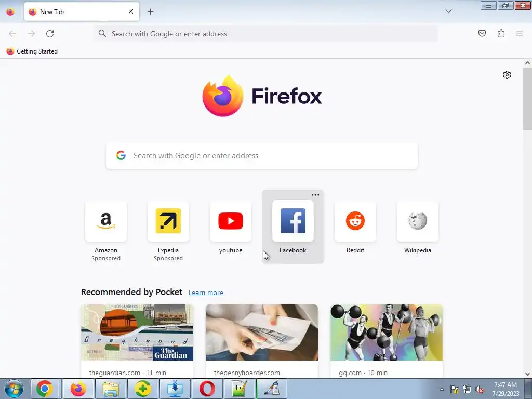This screenshot has height=399, width=532.
Task: Open the thepennyhoarder.com money article thumbnail
Action: pyautogui.click(x=262, y=332)
